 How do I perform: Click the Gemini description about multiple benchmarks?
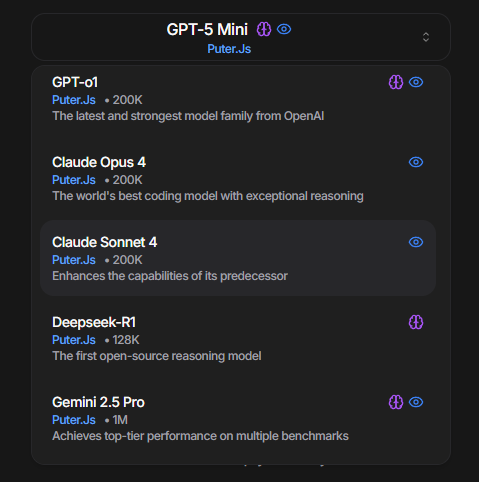pyautogui.click(x=200, y=436)
